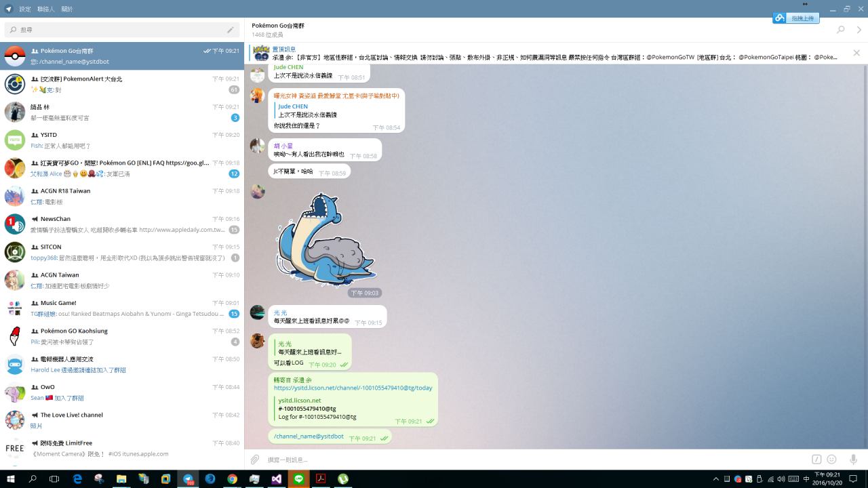Screen dimensions: 868x488
Task: Search within the Pokémon Go台南群 conversation
Action: pyautogui.click(x=841, y=30)
